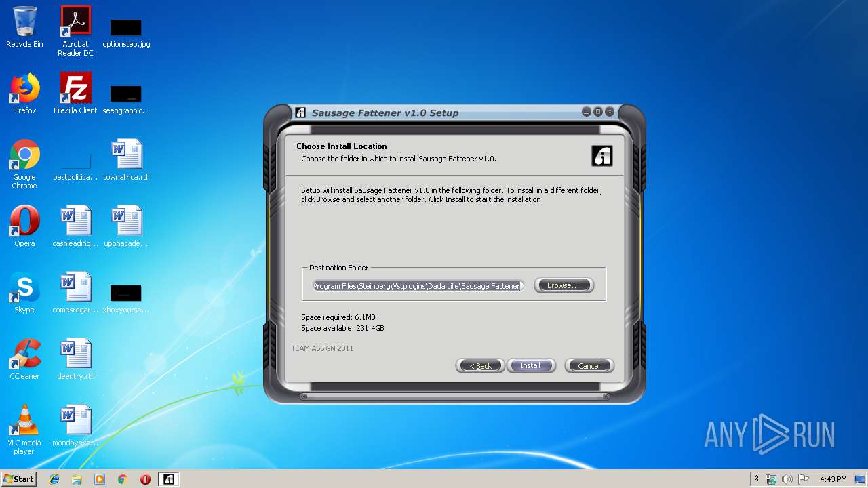The height and width of the screenshot is (488, 868).
Task: Click the Install button in setup
Action: click(x=530, y=365)
